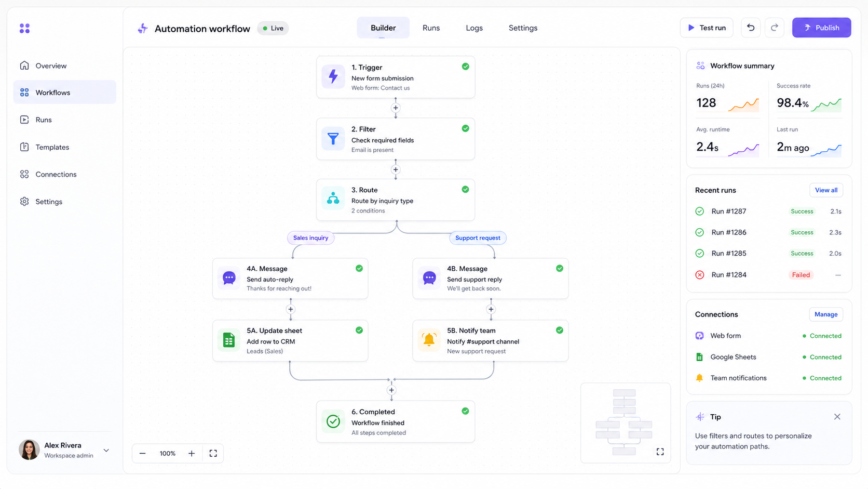Select the Support request branch label

pos(478,238)
